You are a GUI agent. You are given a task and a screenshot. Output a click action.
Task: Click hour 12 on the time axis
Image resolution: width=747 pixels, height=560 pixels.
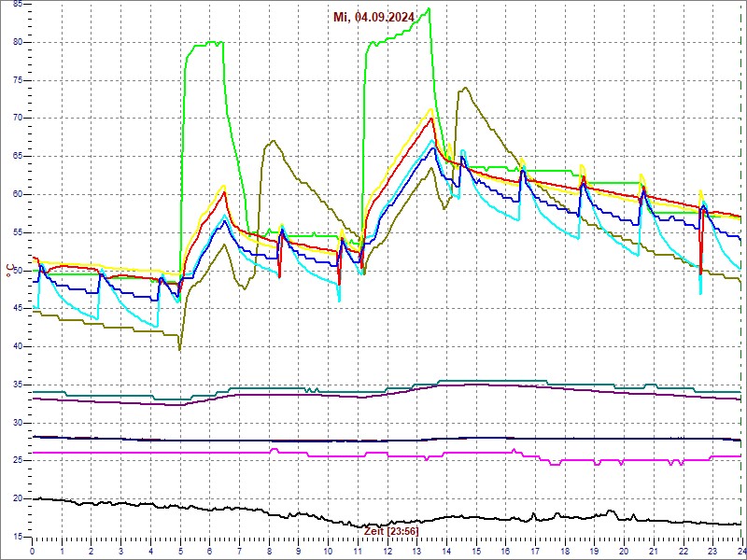click(387, 551)
